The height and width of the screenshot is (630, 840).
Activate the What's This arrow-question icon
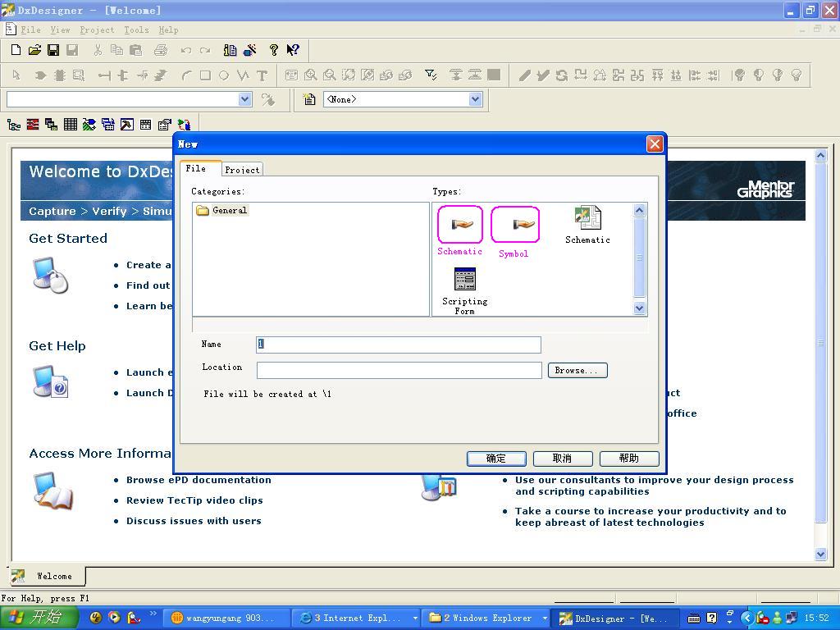pyautogui.click(x=293, y=50)
